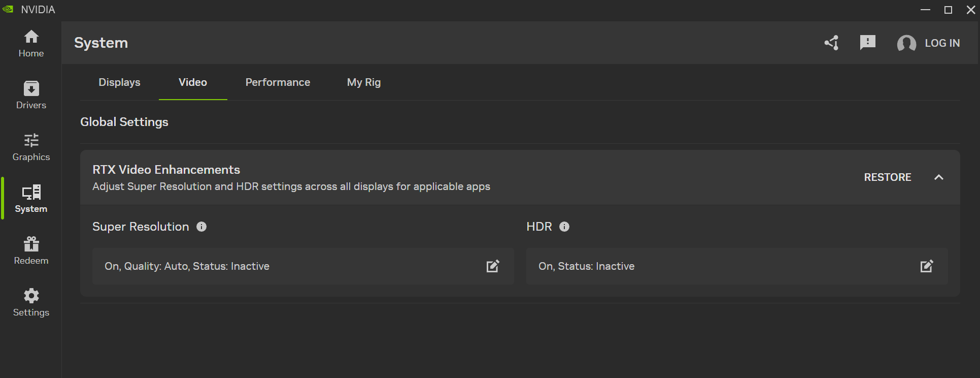Click the 'Adjust Super Resolution and HDR settings' description
Screen dimensions: 980x378
tap(291, 186)
